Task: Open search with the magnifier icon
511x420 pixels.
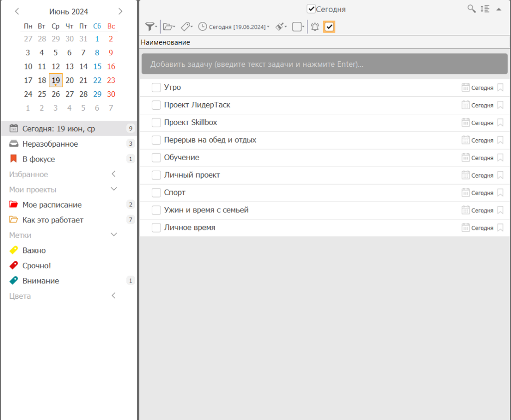Action: point(471,9)
